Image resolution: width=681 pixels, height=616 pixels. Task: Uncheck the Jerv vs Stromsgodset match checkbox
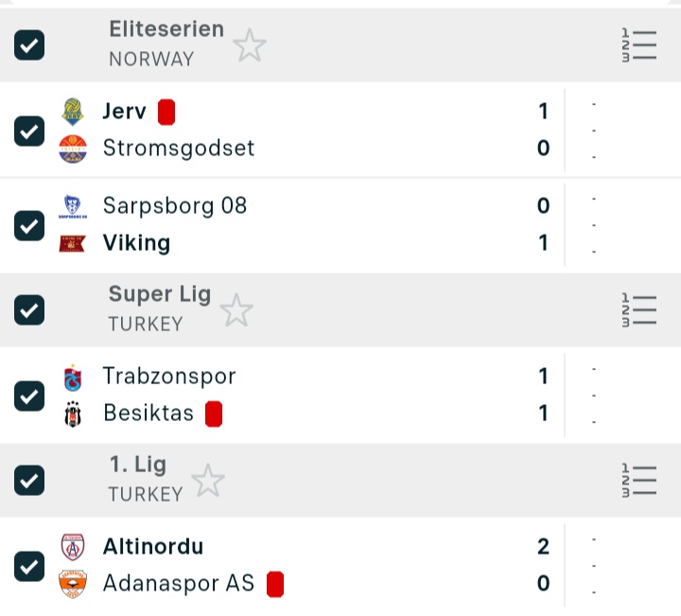tap(29, 131)
